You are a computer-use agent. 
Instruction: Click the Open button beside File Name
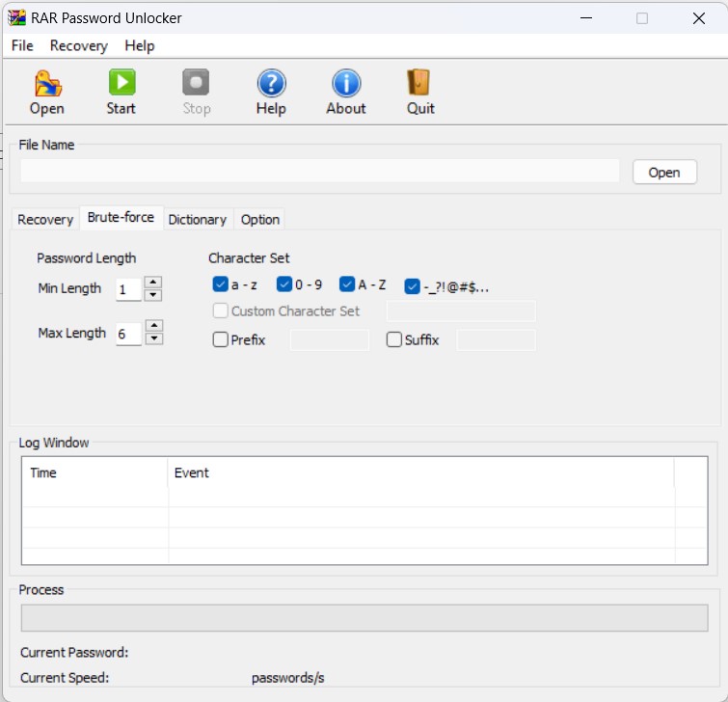click(664, 173)
